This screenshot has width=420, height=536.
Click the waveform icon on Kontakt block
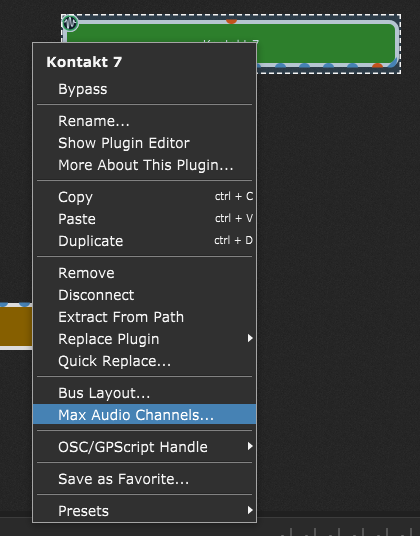coord(70,23)
